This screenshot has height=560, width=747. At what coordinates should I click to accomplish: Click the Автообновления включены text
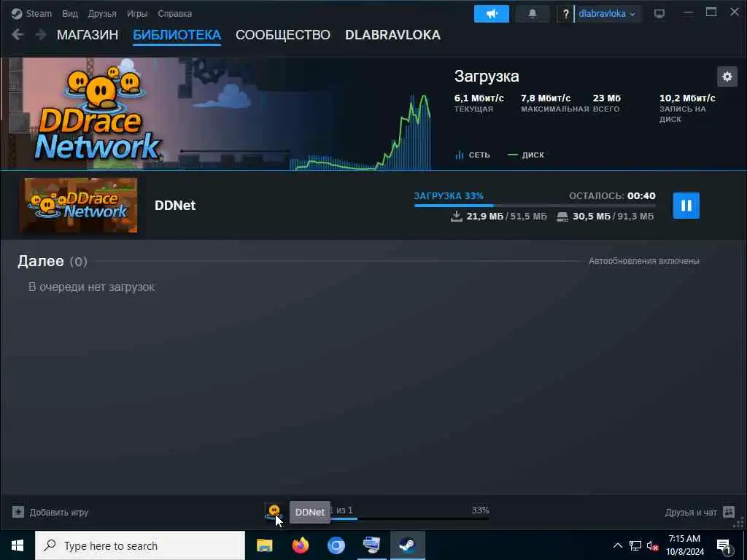coord(643,261)
